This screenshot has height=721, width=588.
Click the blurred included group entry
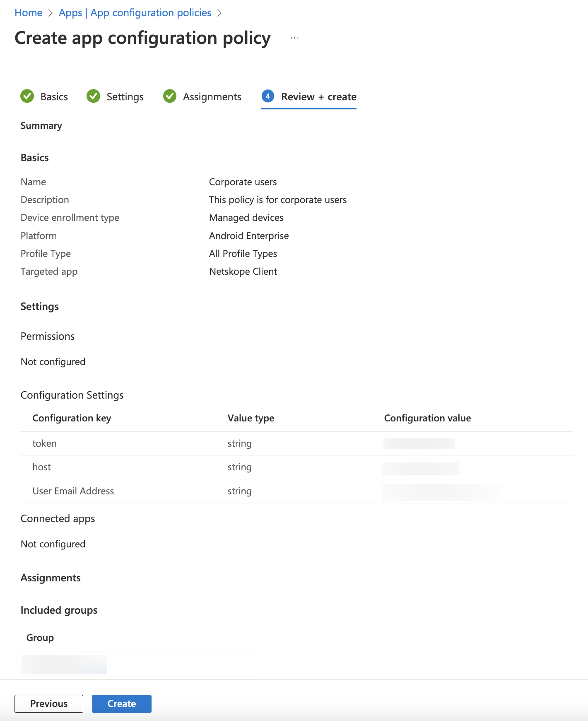coord(64,664)
